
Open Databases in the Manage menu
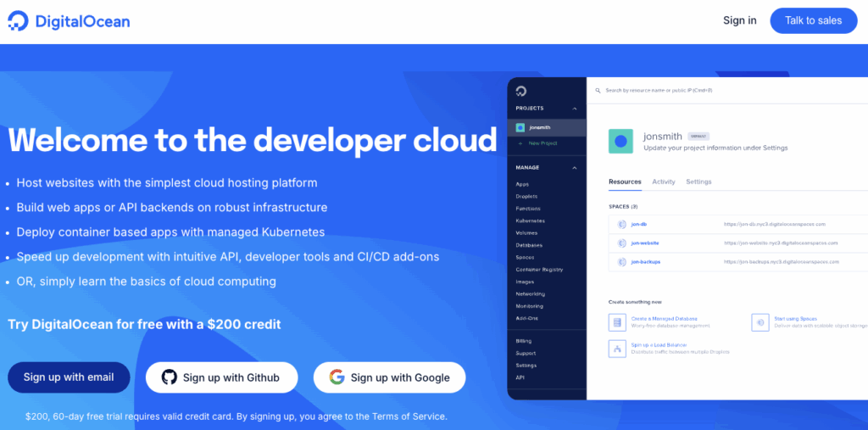pos(529,245)
